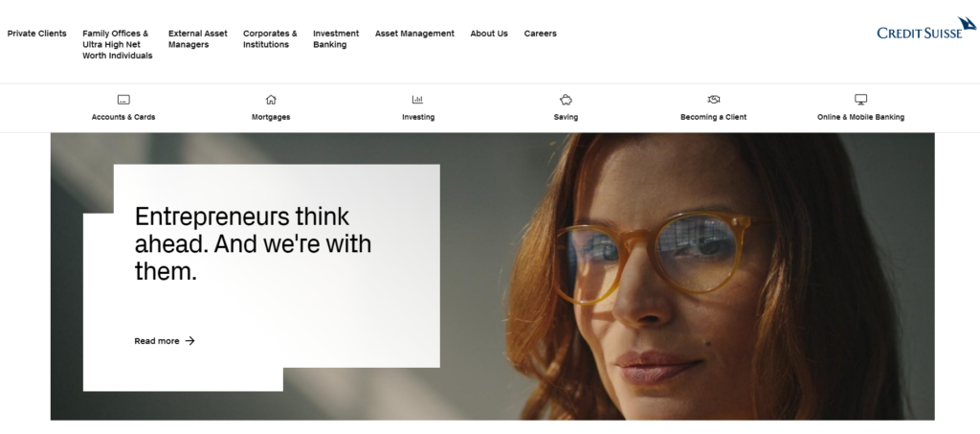This screenshot has width=980, height=434.
Task: Click the Becoming a Client handshake icon
Action: (713, 100)
